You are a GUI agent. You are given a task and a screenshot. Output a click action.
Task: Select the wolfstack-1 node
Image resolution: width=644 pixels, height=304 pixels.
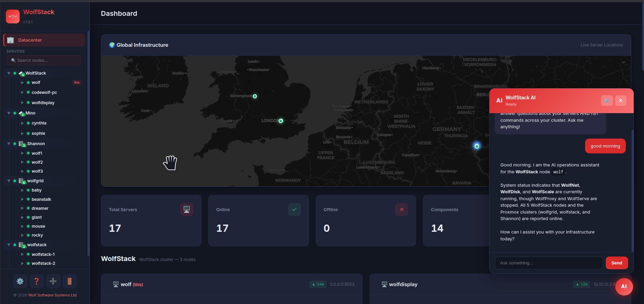pos(43,254)
